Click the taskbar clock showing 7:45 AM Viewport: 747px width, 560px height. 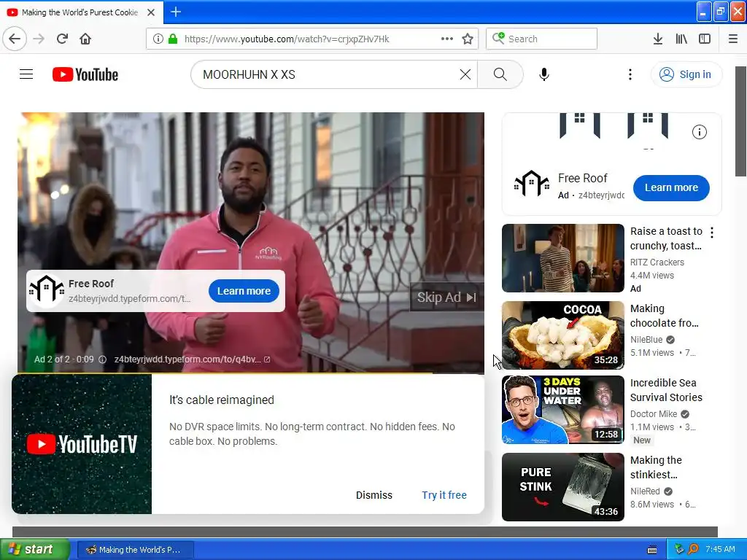(x=720, y=550)
